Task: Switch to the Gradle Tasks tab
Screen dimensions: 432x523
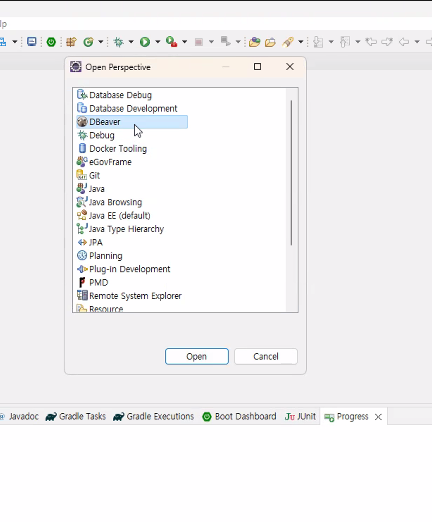Action: pos(76,417)
